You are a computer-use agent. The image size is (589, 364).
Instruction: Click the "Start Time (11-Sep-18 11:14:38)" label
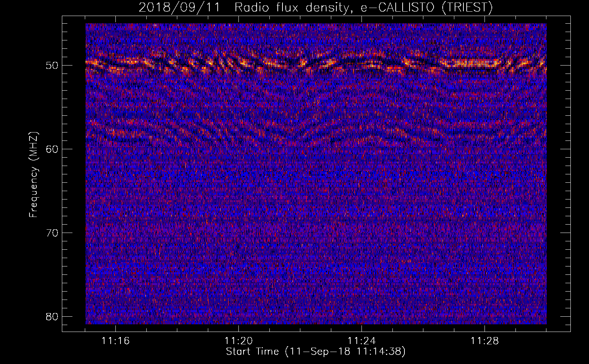316,352
